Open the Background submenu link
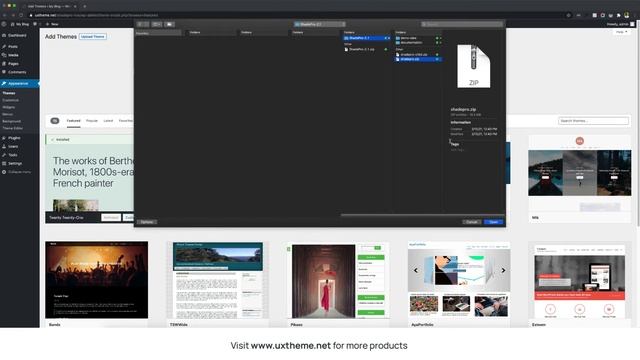This screenshot has height=360, width=640. click(x=12, y=121)
